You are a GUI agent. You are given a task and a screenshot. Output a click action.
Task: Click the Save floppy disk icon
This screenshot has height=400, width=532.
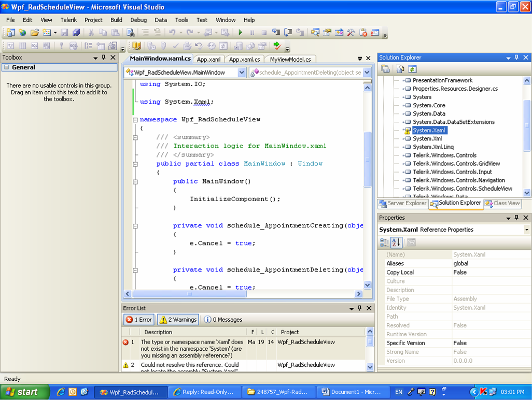pyautogui.click(x=65, y=33)
